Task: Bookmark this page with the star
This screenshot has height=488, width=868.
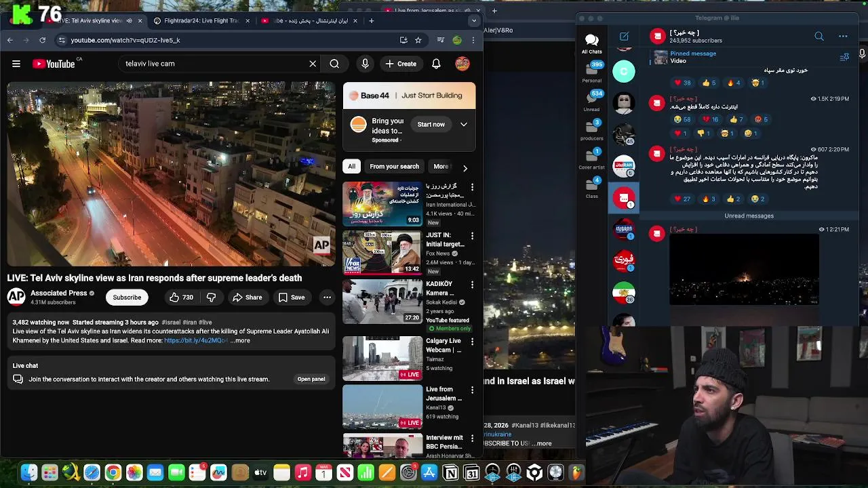Action: (x=418, y=40)
